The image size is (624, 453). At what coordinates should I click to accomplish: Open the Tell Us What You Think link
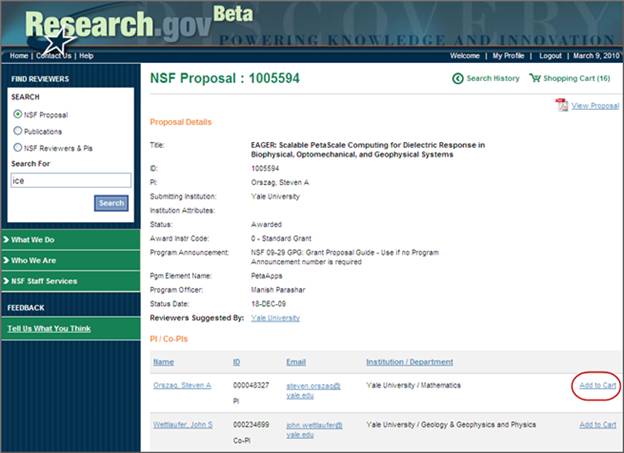(49, 328)
